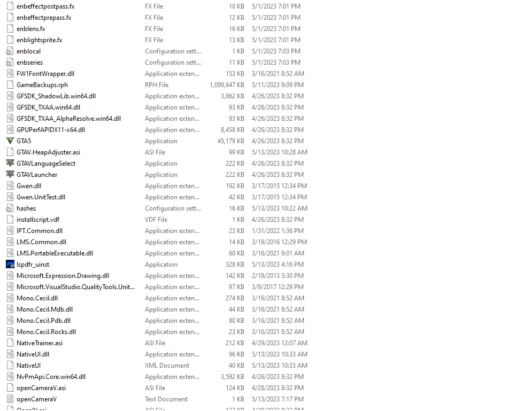532x411 pixels.
Task: Select the GTA5 application icon
Action: (10, 141)
